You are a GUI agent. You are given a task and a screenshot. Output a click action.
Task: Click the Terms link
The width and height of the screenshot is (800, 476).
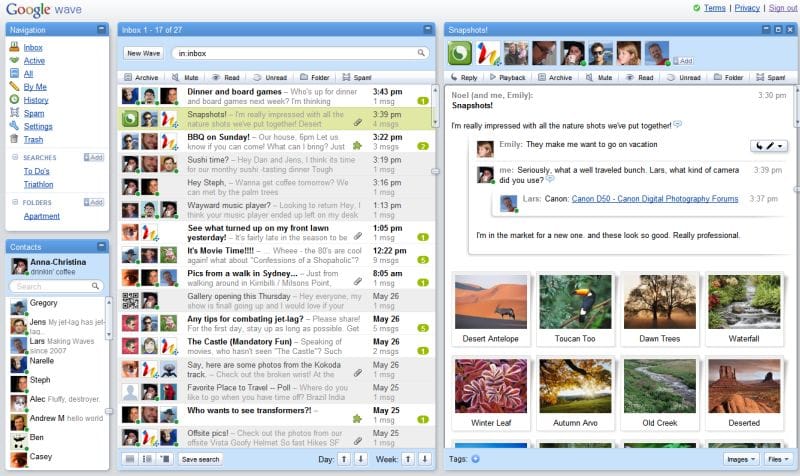pyautogui.click(x=714, y=8)
